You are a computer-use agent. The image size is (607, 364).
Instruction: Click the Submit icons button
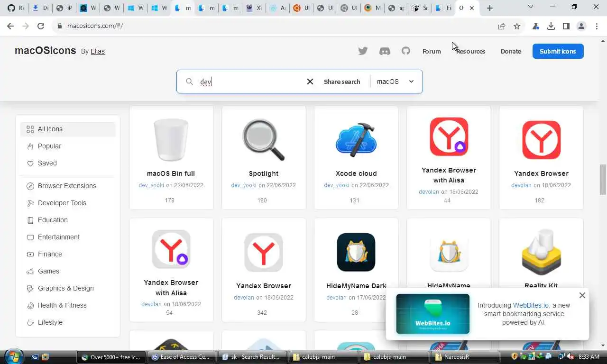coord(558,51)
